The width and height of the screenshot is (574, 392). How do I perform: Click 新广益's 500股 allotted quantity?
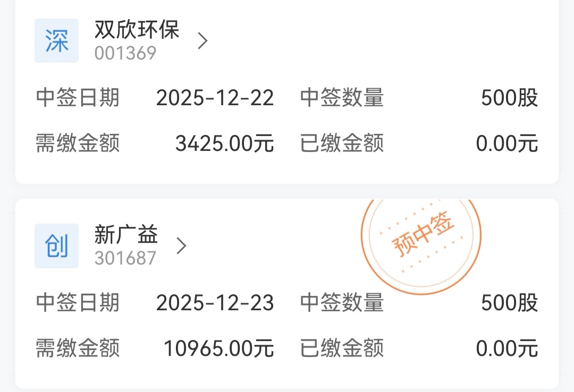coord(509,303)
